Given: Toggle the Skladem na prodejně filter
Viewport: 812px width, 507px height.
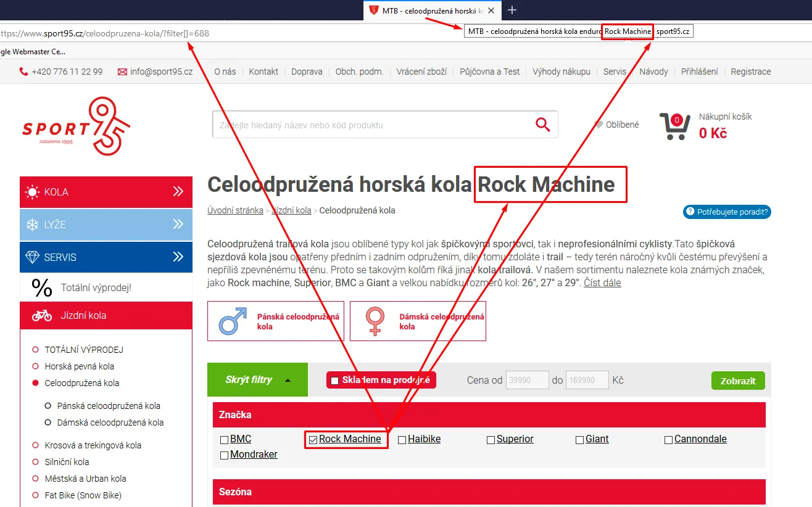Looking at the screenshot, I should coord(334,380).
